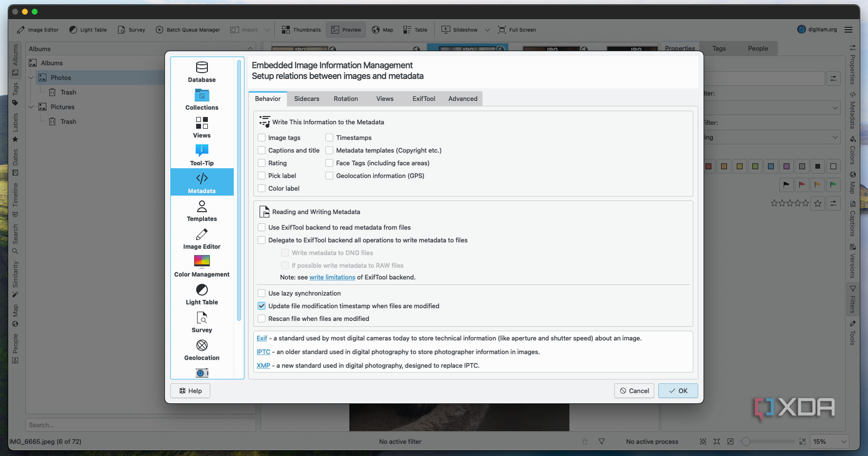Screen dimensions: 868x456
Task: Enable Geolocation information (GPS) writing
Action: [x=329, y=176]
